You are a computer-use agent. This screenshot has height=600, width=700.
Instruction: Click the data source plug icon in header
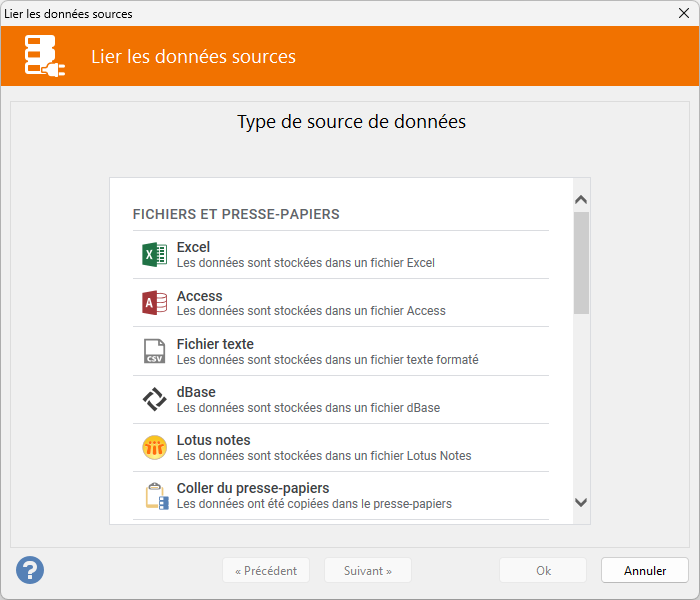[x=44, y=56]
